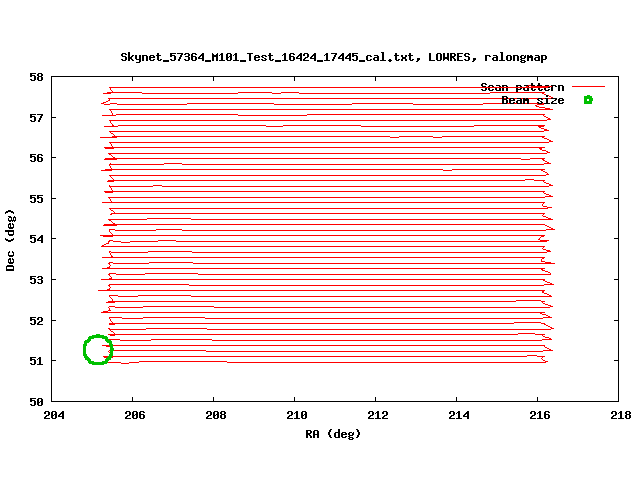
Task: Select the 'Beam size' legend label
Action: (x=533, y=100)
